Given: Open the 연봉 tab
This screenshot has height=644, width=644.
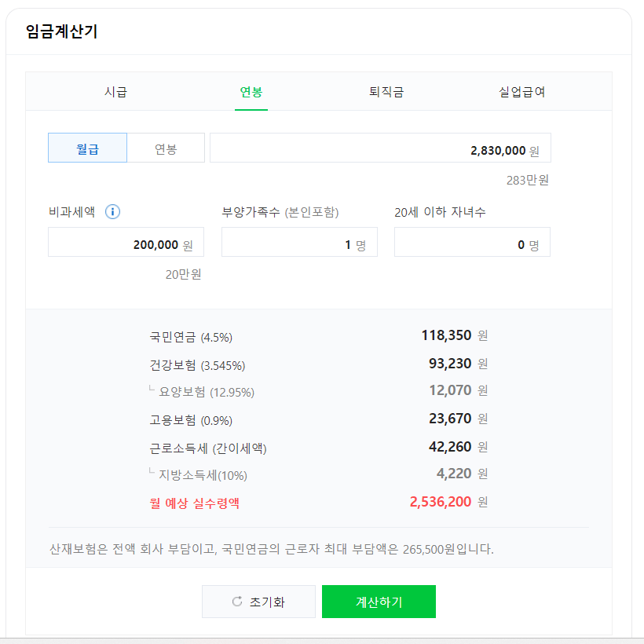Looking at the screenshot, I should [251, 92].
